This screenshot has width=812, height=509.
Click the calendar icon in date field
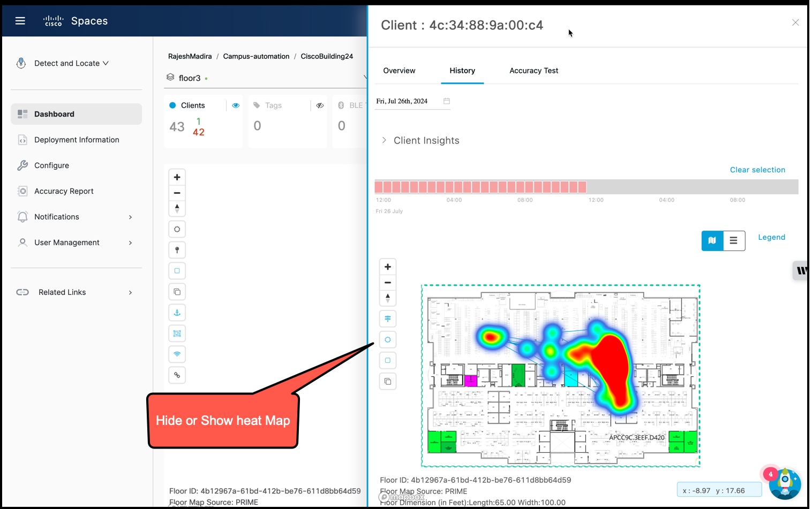446,101
